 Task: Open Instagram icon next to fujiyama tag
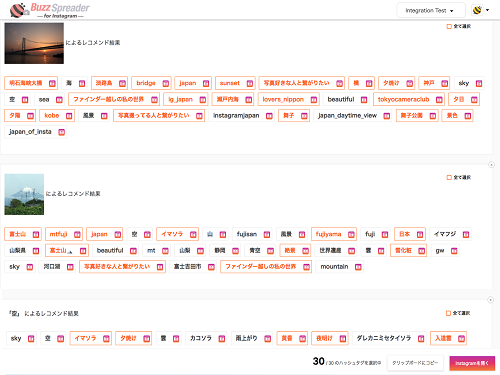(351, 235)
